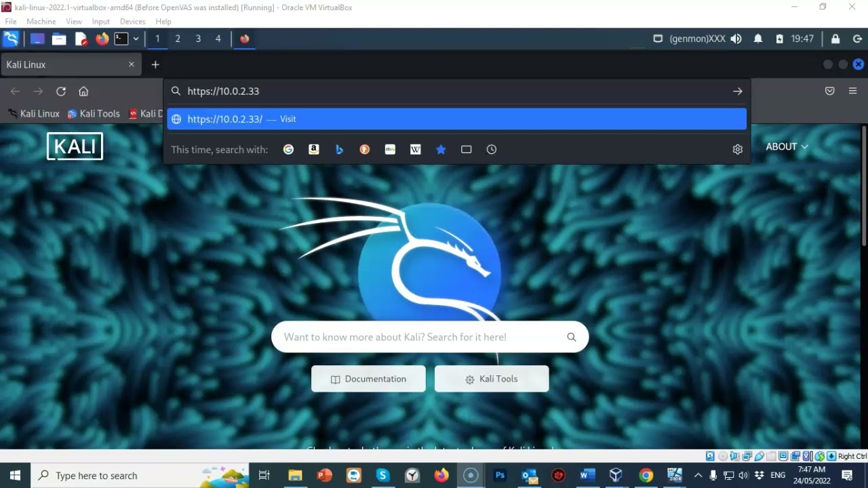Image resolution: width=868 pixels, height=488 pixels.
Task: Open Firefox hamburger application menu
Action: click(x=853, y=91)
